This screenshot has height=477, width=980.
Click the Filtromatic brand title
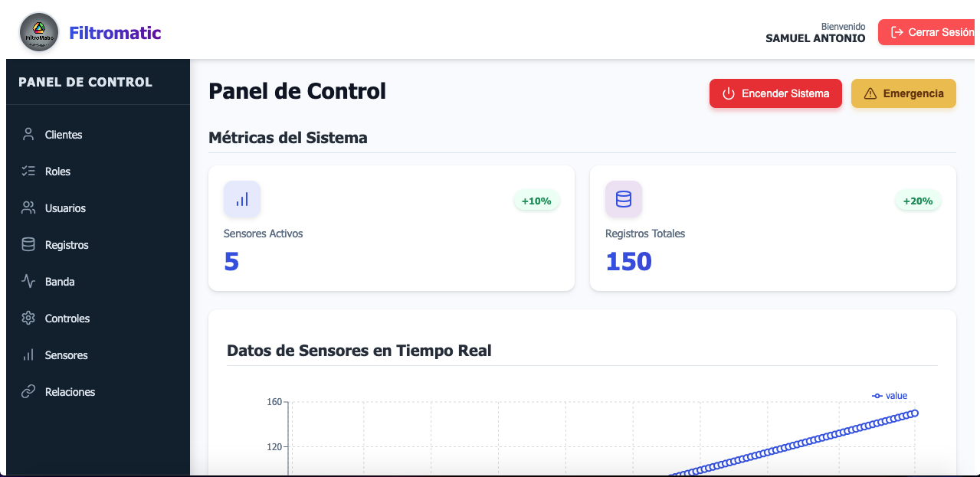115,33
